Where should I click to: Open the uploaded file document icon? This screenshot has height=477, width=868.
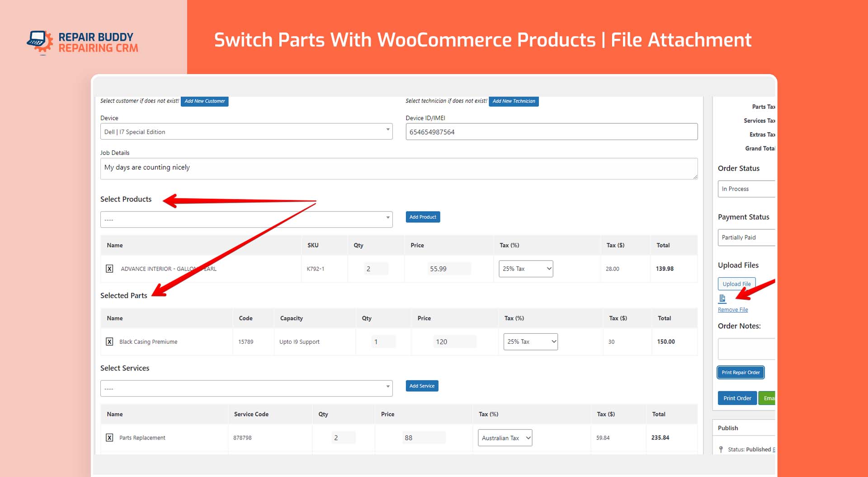pyautogui.click(x=722, y=299)
